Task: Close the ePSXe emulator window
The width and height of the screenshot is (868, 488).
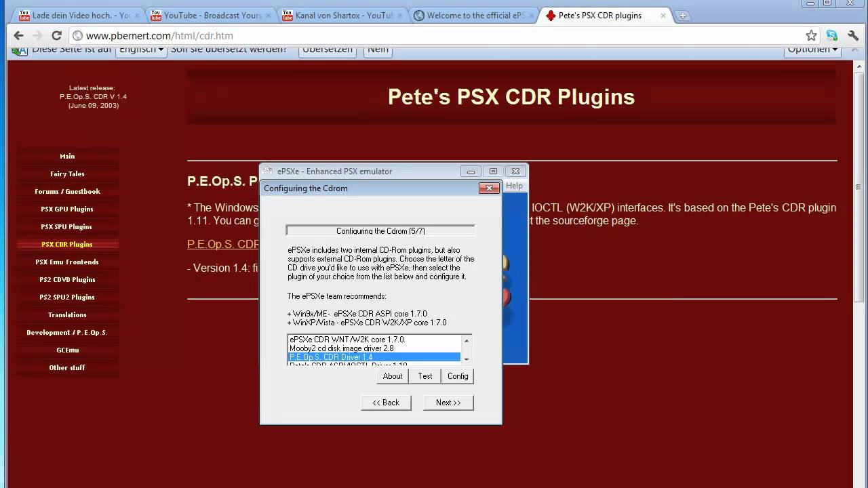Action: pos(515,171)
